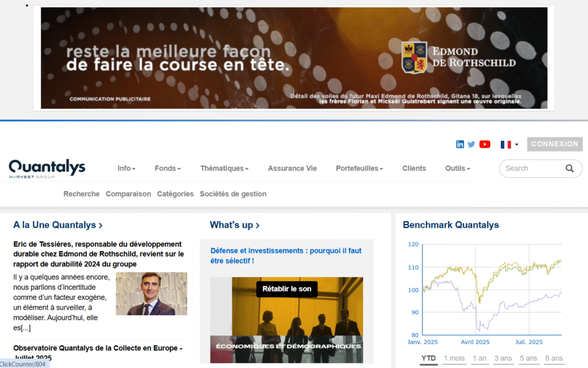Open Observatoire Quantalys de la Collecte article

tap(98, 352)
